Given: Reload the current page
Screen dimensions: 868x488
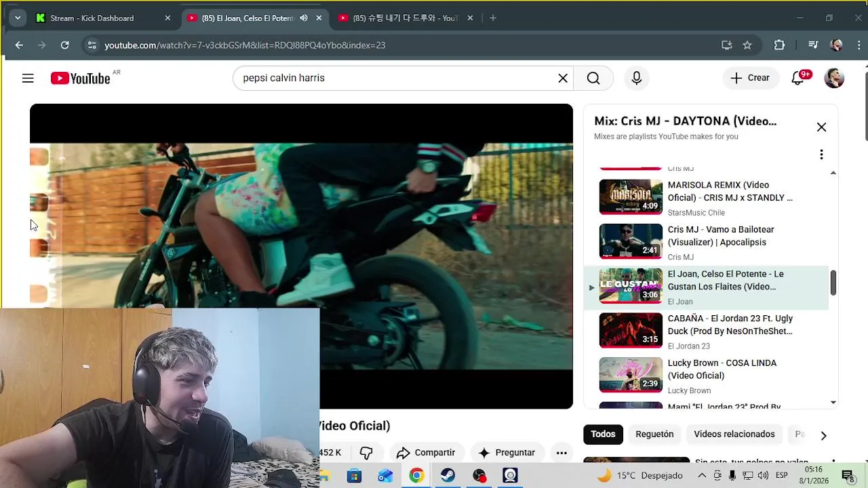Looking at the screenshot, I should coord(64,45).
